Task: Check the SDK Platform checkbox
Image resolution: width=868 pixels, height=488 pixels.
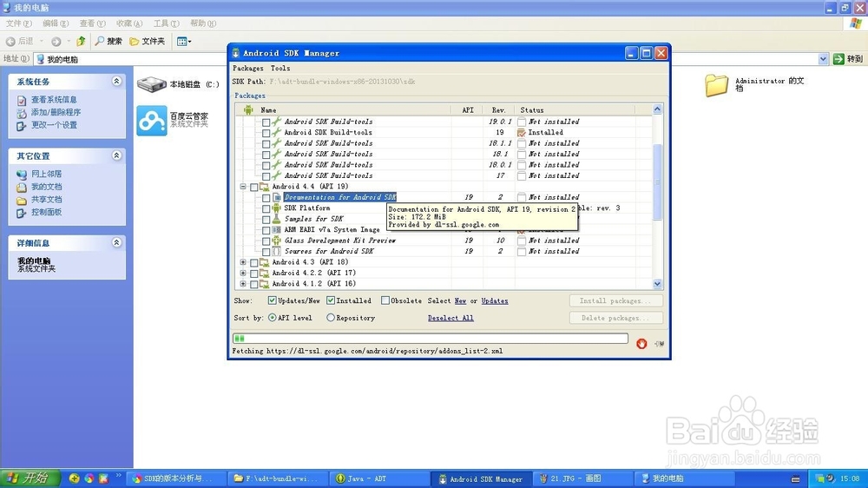Action: tap(266, 208)
